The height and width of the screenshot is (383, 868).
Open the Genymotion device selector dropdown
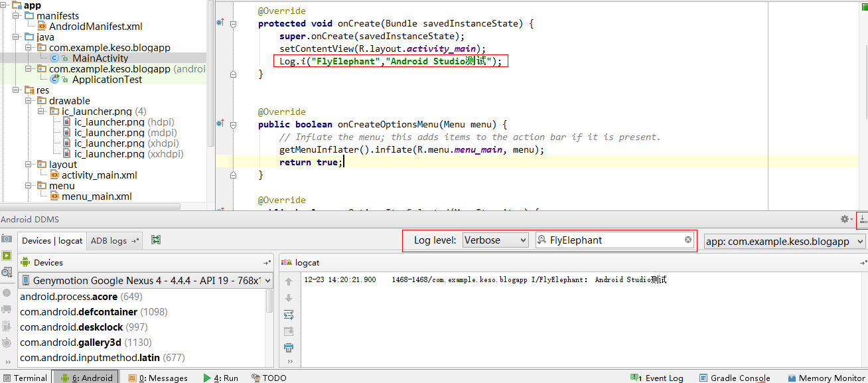tap(146, 281)
